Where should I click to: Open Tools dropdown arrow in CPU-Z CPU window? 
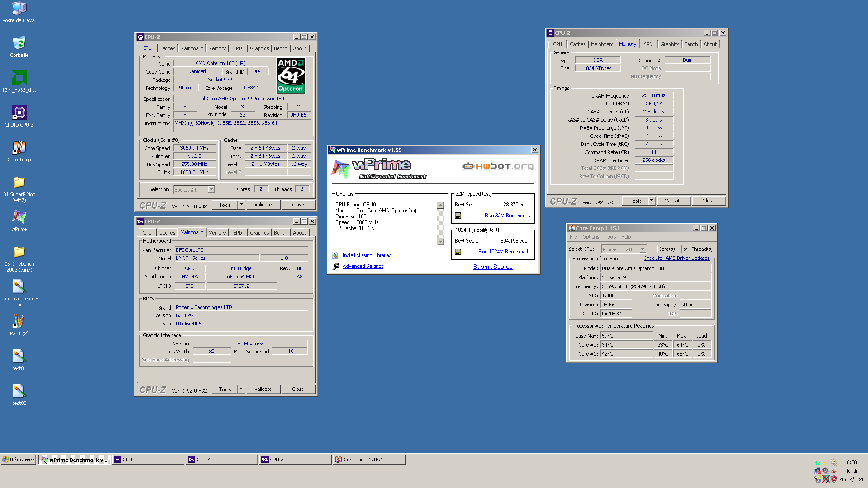(x=241, y=205)
